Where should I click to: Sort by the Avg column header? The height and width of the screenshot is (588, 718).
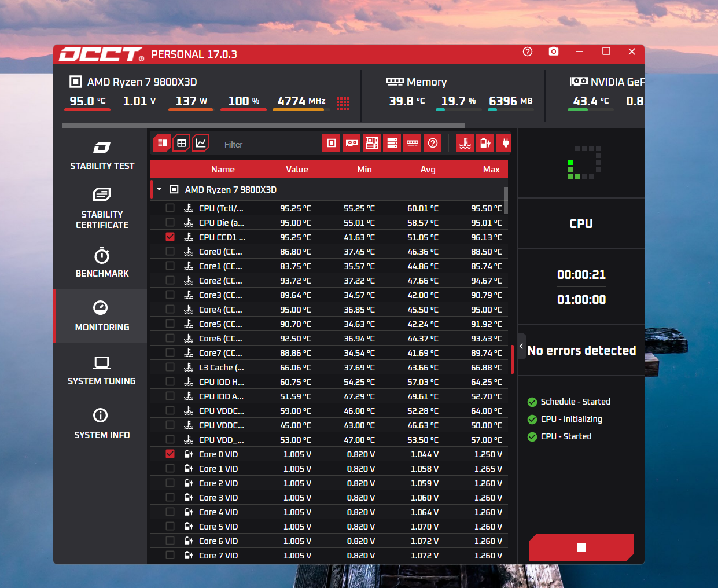(x=428, y=170)
